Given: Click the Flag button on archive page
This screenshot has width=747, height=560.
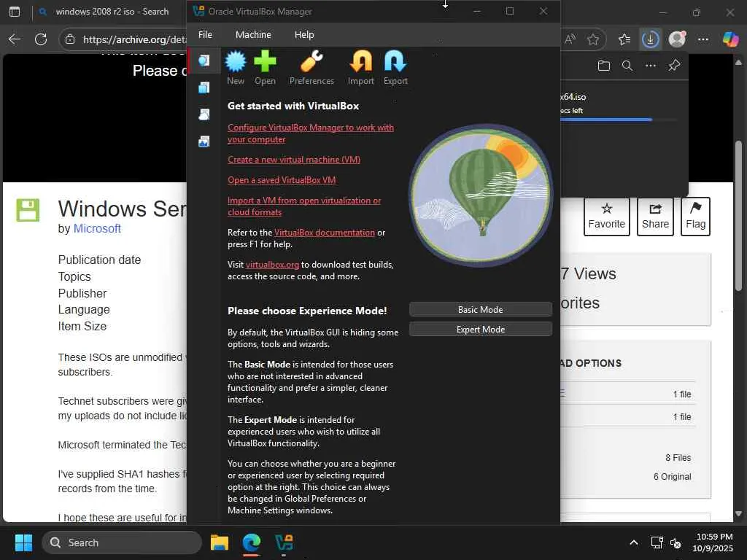Looking at the screenshot, I should point(695,217).
